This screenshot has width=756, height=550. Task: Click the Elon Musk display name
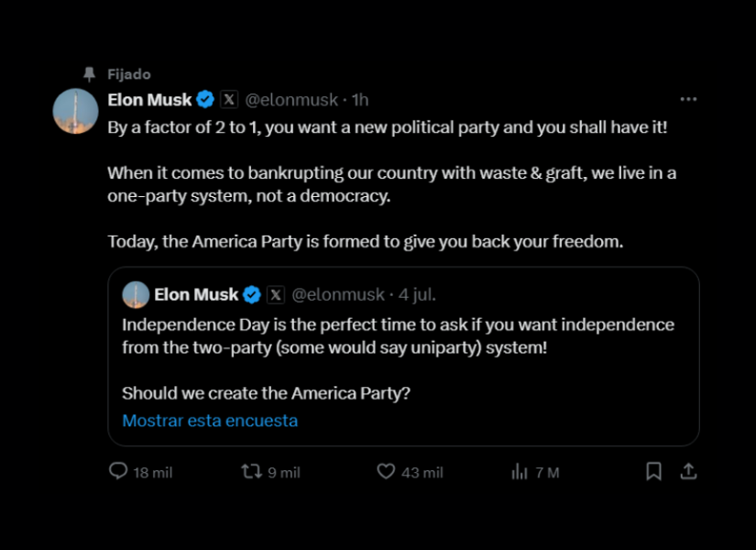tap(148, 99)
